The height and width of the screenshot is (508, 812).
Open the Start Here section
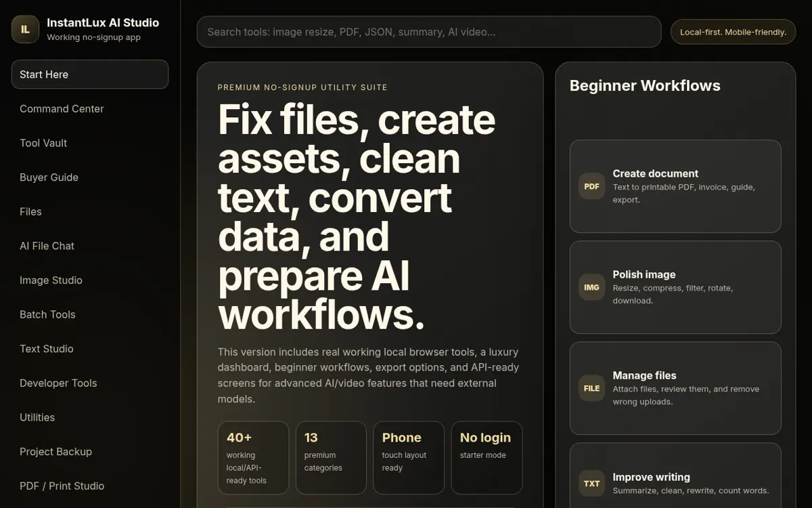point(90,75)
